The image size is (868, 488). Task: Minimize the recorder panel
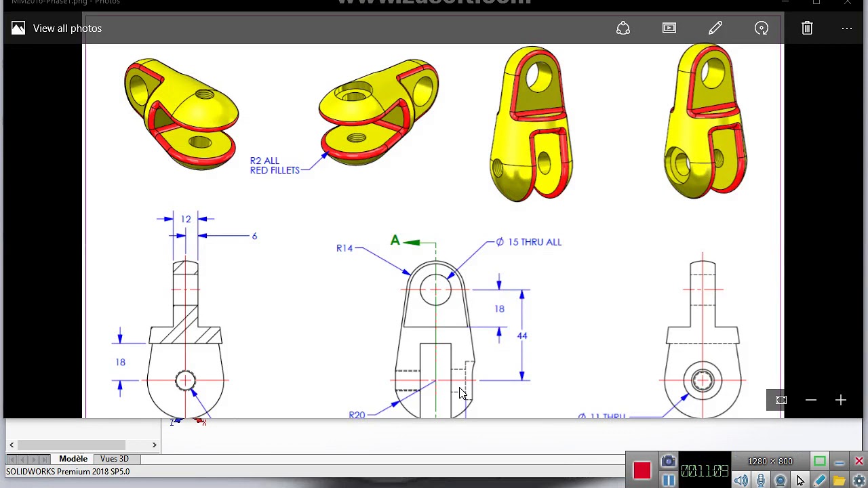840,462
